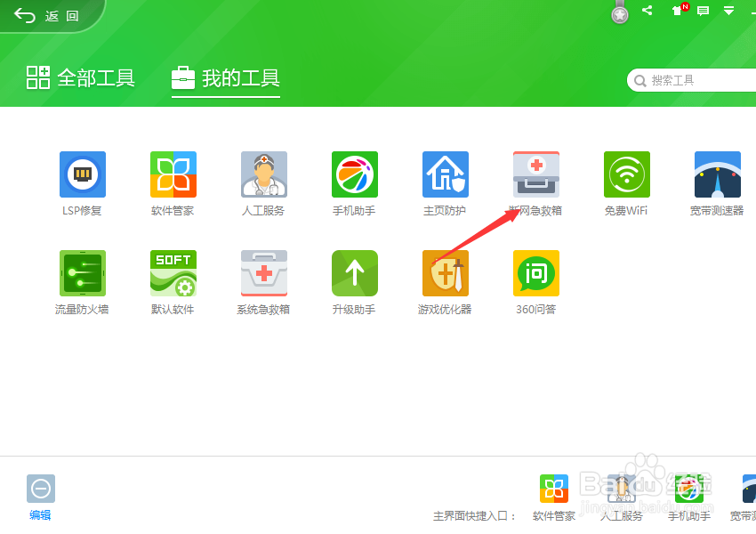
Task: Open the 免费WiFi tool
Action: (x=626, y=174)
